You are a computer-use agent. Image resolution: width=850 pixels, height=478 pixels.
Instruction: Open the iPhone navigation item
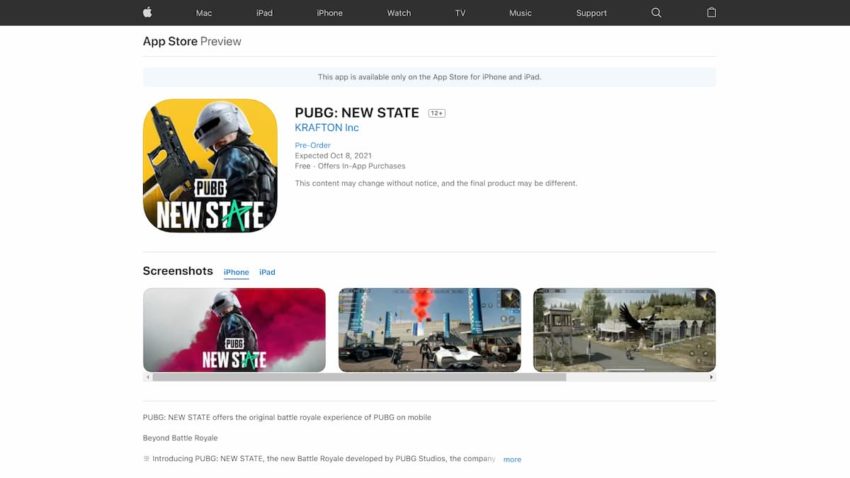point(330,13)
